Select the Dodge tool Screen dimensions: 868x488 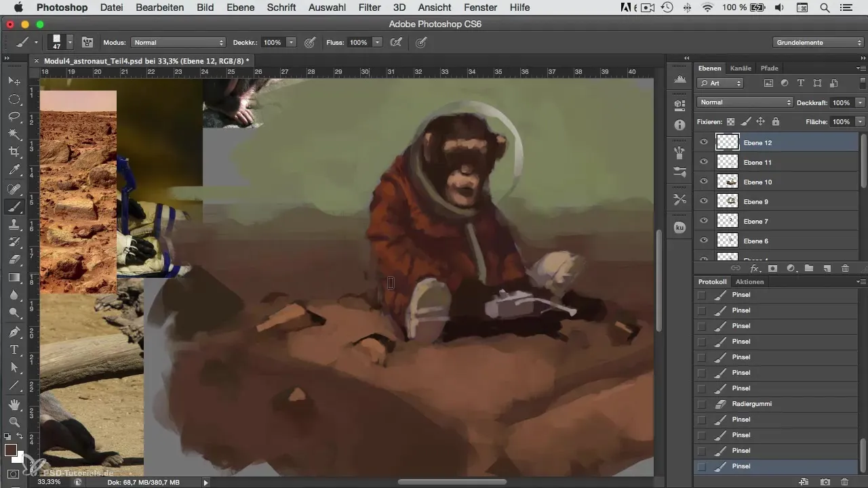pos(14,313)
